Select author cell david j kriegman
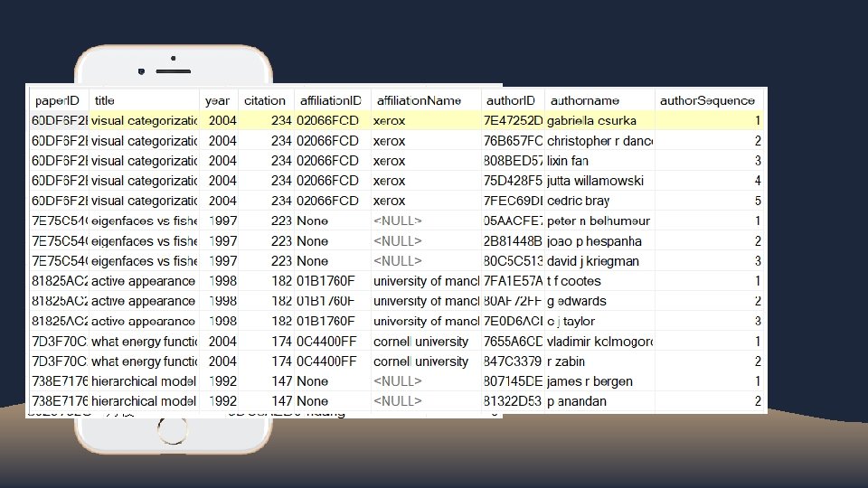Screen dimensions: 868x488 (x=599, y=261)
